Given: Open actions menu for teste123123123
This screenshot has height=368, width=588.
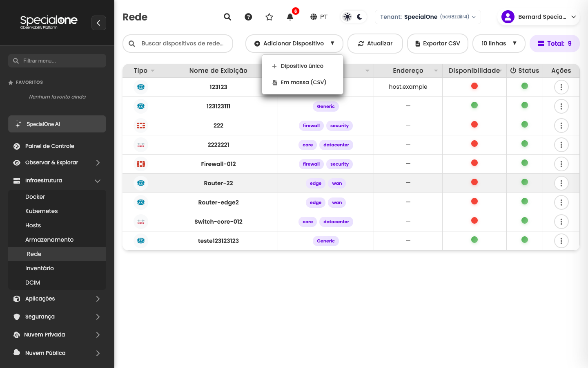Looking at the screenshot, I should [561, 241].
